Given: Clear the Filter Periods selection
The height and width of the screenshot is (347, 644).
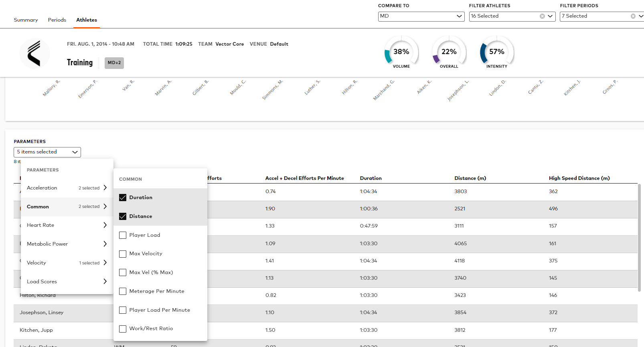Looking at the screenshot, I should click(x=633, y=16).
